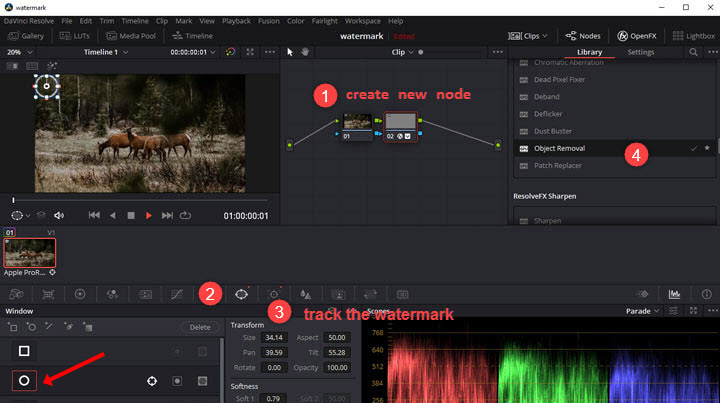The width and height of the screenshot is (720, 403).
Task: Select the square linear window shape
Action: point(24,351)
